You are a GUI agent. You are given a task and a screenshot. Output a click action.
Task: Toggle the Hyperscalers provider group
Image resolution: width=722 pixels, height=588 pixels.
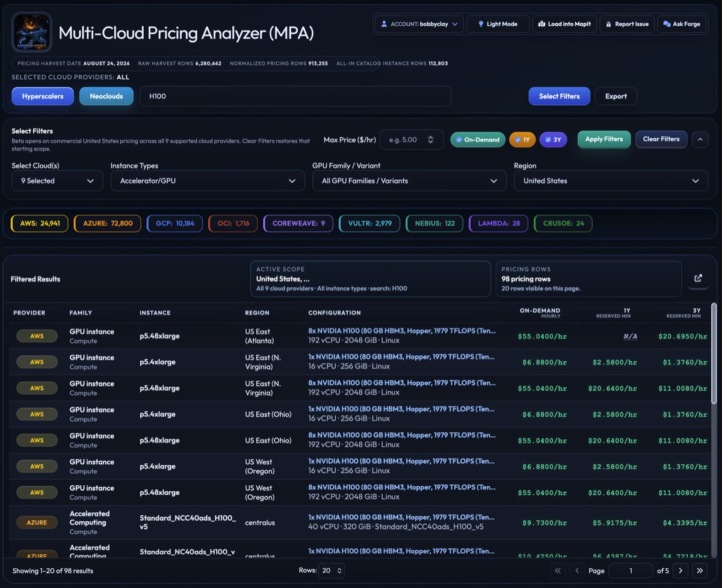pos(43,96)
